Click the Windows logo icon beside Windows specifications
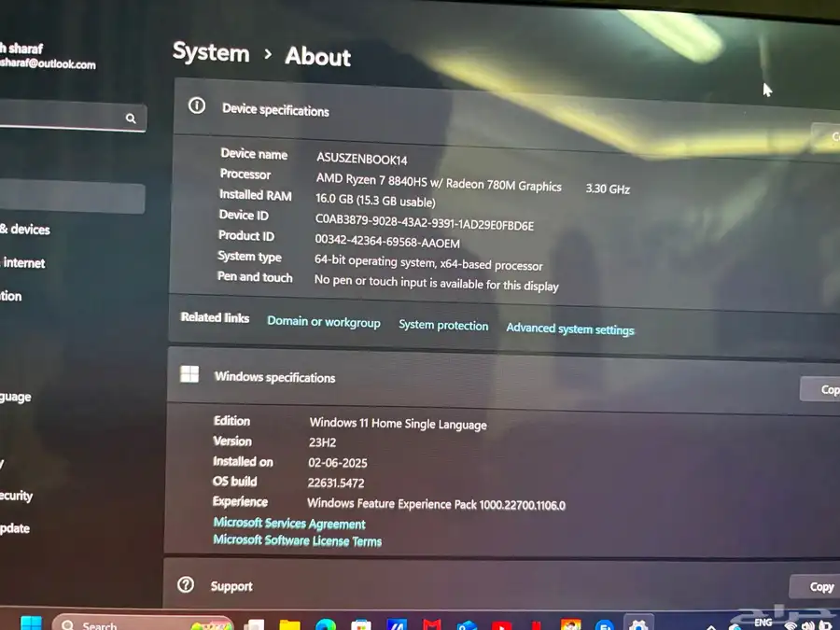This screenshot has height=630, width=840. coord(189,374)
